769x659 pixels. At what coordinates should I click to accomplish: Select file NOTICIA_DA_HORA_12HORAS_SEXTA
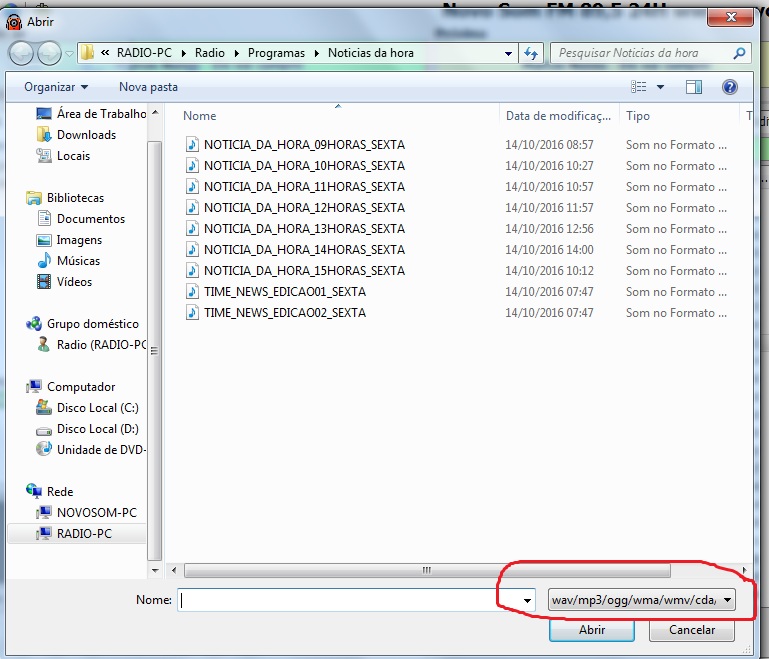[x=304, y=208]
